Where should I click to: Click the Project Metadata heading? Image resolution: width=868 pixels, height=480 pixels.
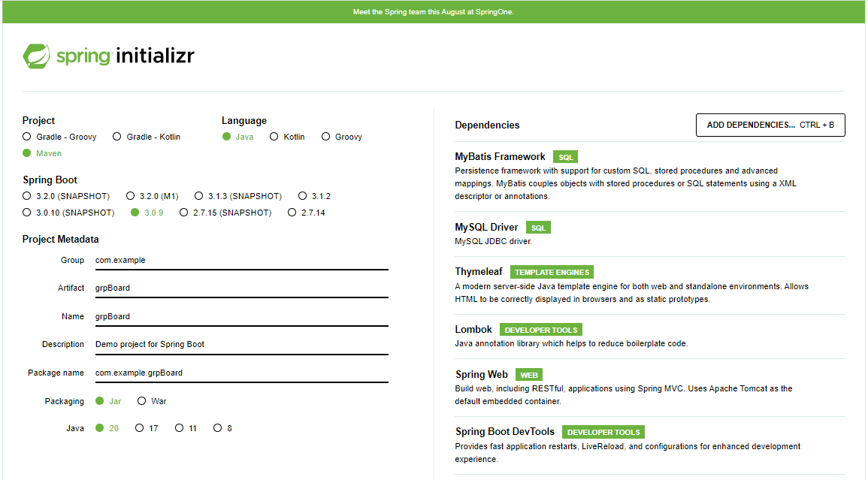click(60, 239)
